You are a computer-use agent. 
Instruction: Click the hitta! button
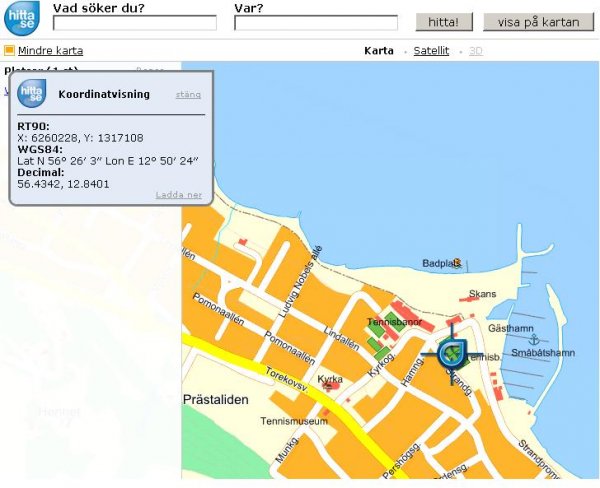[x=444, y=22]
